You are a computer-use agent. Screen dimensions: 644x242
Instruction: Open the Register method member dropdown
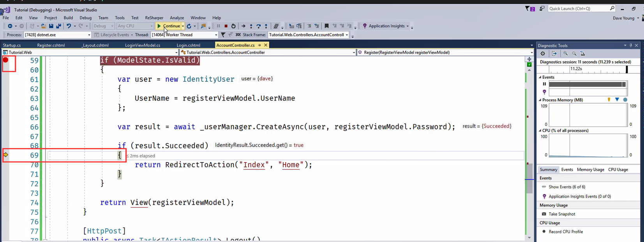click(531, 52)
